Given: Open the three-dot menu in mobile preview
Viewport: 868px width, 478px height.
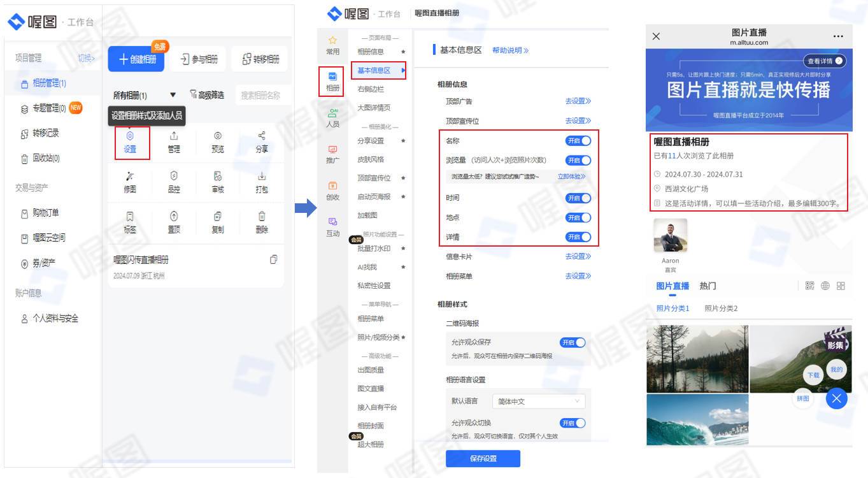Looking at the screenshot, I should point(838,36).
